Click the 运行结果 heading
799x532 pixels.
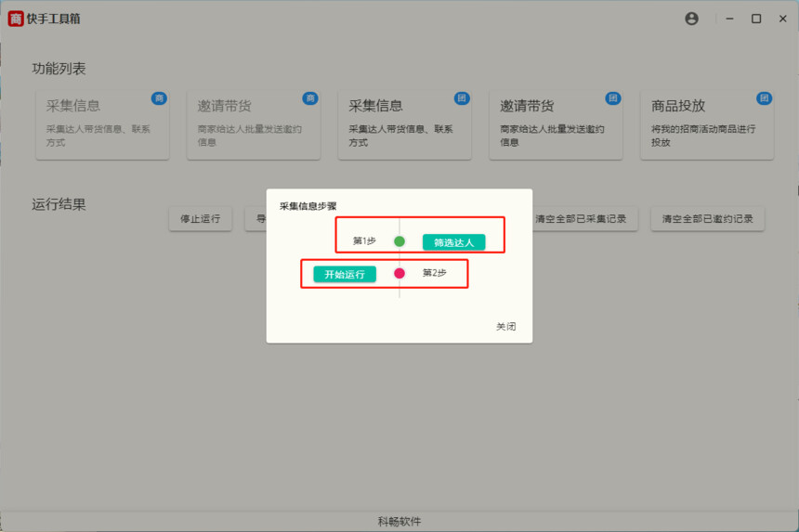pos(59,204)
